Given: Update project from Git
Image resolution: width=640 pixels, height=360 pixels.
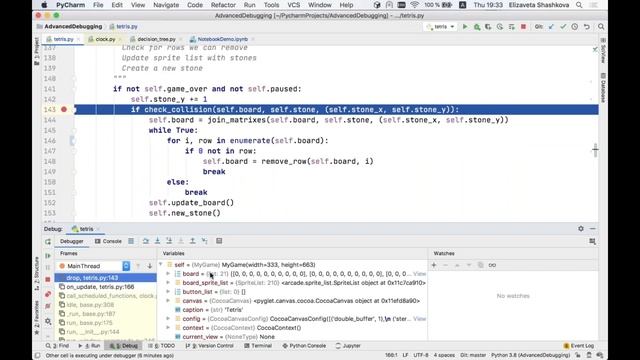Looking at the screenshot, I should tap(551, 27).
